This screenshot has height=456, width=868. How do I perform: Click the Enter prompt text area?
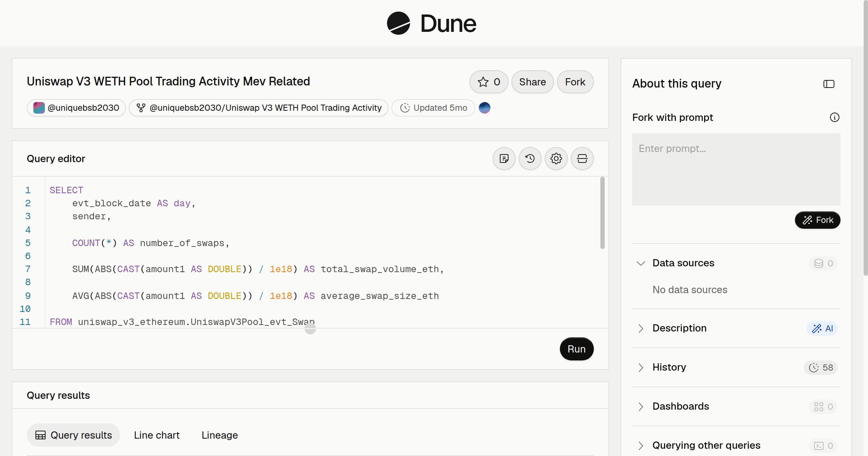[736, 169]
